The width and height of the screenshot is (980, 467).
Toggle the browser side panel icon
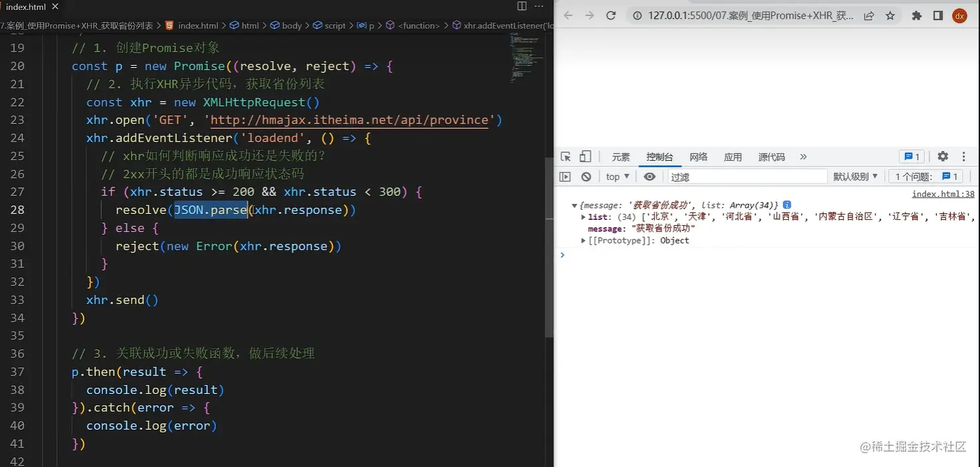(938, 15)
